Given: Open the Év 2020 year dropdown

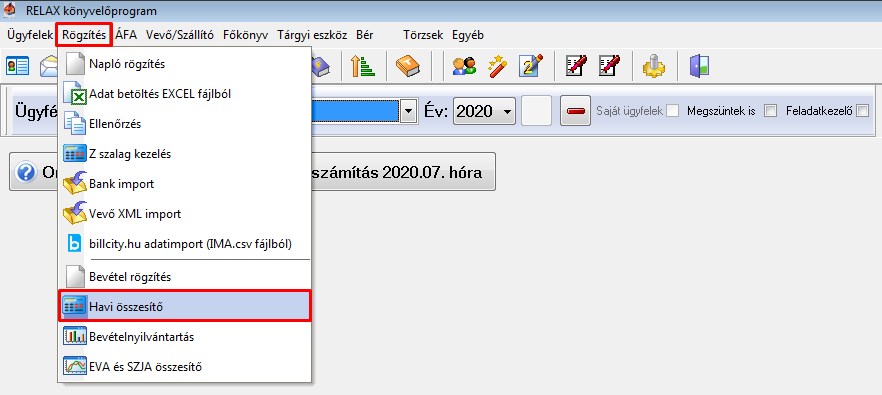Looking at the screenshot, I should [484, 111].
